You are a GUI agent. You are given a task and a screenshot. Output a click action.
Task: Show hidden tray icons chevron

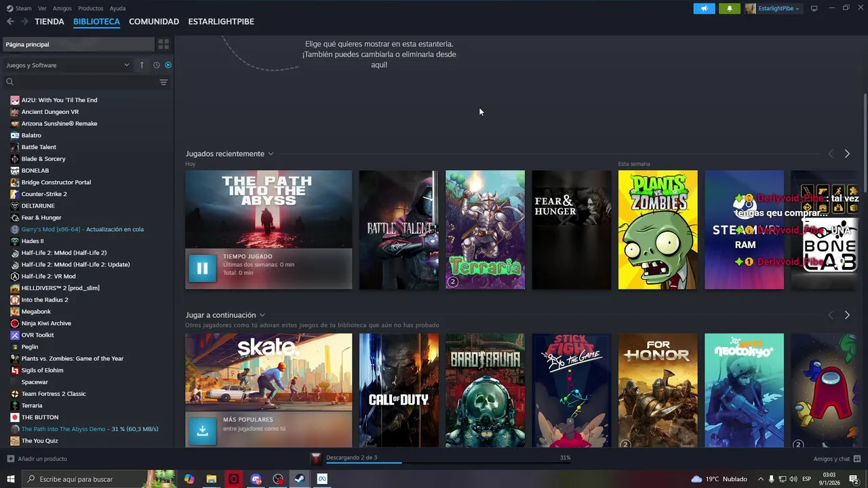point(760,479)
